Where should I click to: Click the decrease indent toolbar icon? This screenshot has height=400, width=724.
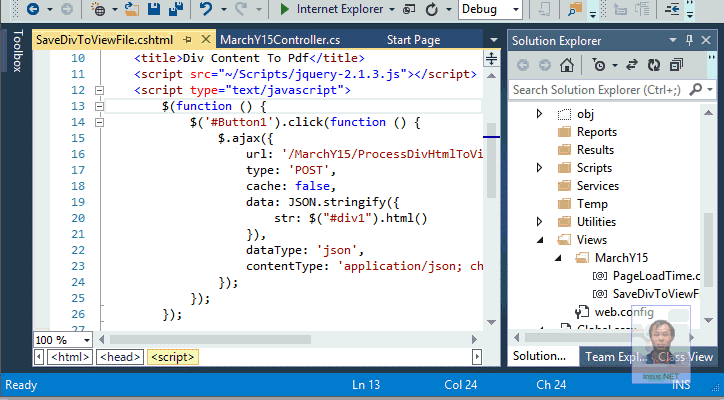(x=672, y=9)
